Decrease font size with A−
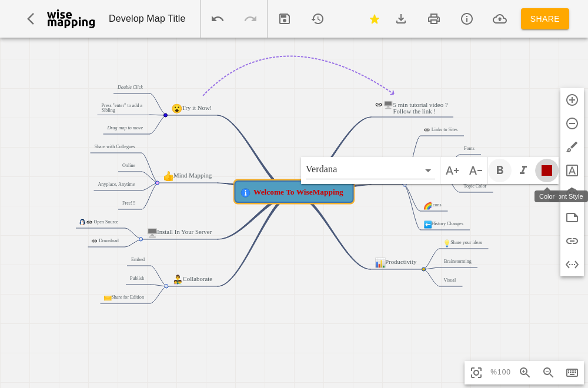The height and width of the screenshot is (388, 588). pyautogui.click(x=476, y=170)
